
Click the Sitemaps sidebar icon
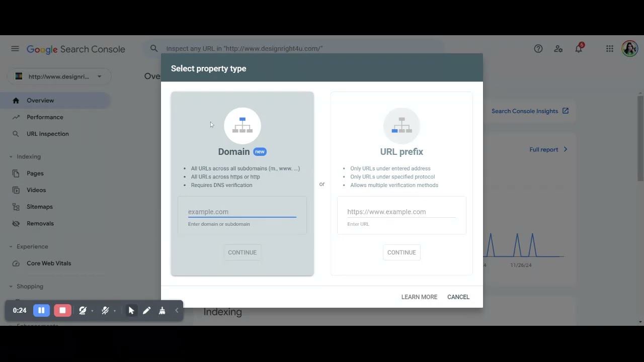pyautogui.click(x=16, y=207)
